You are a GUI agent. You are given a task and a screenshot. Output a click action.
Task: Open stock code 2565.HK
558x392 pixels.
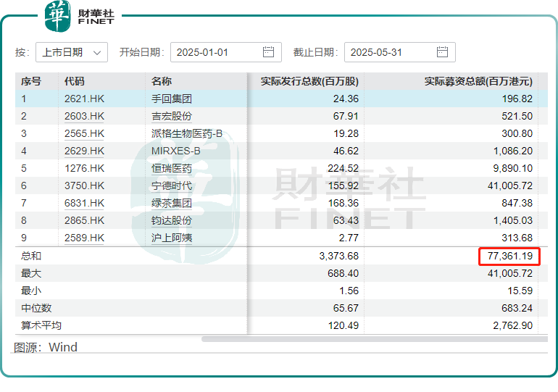(x=84, y=134)
